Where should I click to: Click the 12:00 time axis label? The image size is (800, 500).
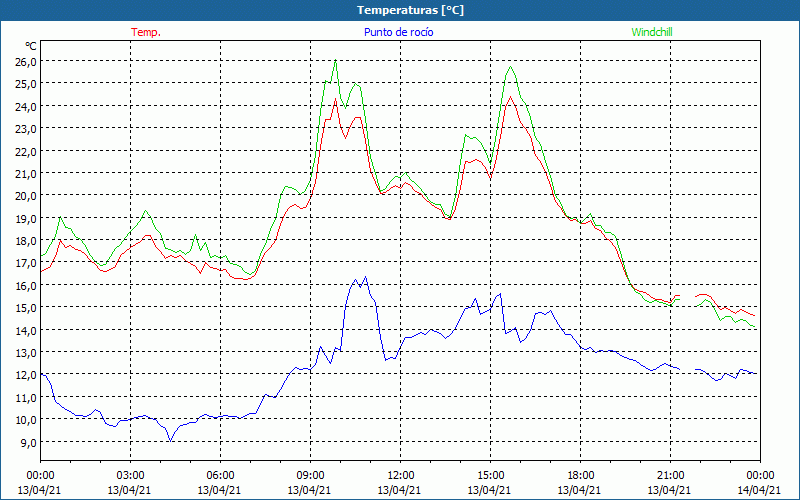401,476
